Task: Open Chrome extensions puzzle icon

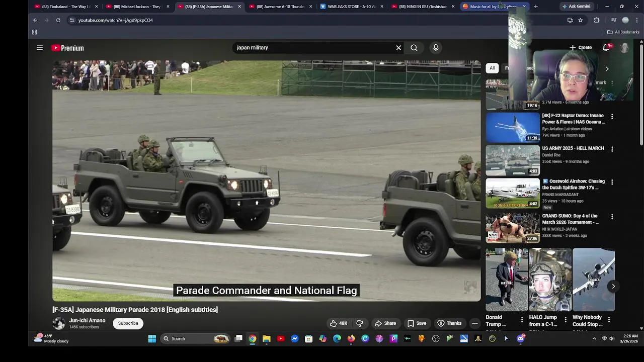Action: (x=597, y=20)
